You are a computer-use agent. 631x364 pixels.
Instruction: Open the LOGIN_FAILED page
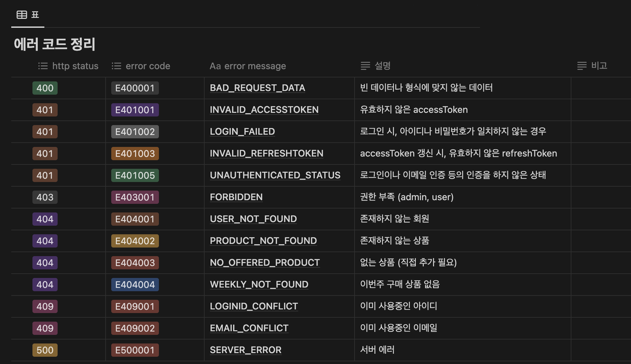click(x=242, y=132)
